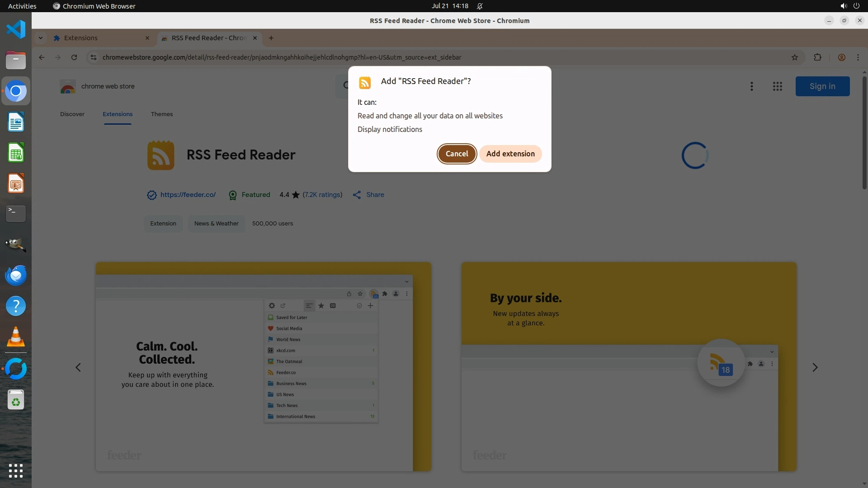
Task: Click the profile avatar icon in toolbar
Action: [x=841, y=57]
